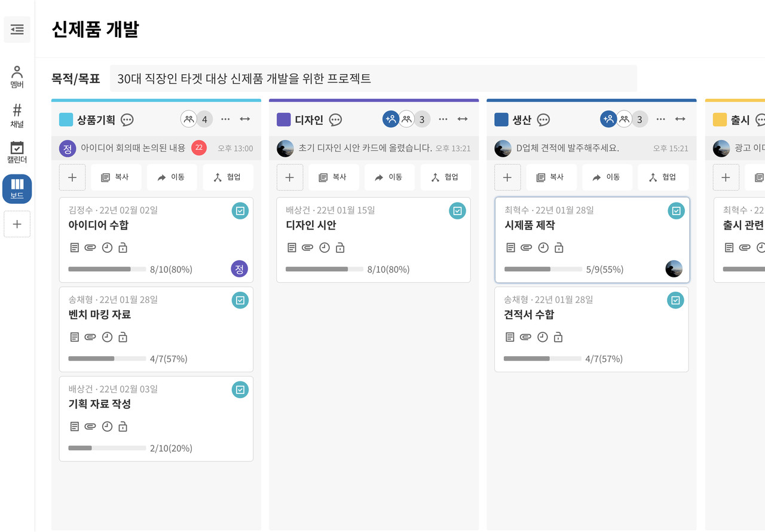Switch to the 보드 view in the sidebar

point(17,188)
